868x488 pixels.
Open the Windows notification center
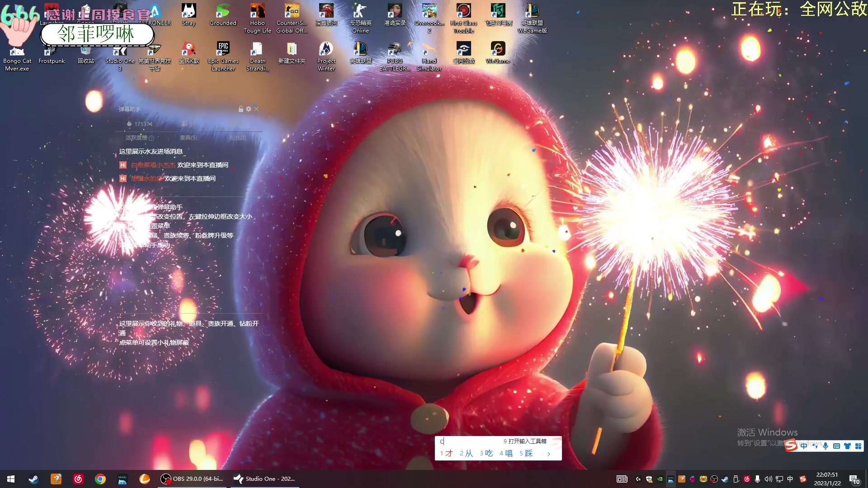[x=854, y=479]
